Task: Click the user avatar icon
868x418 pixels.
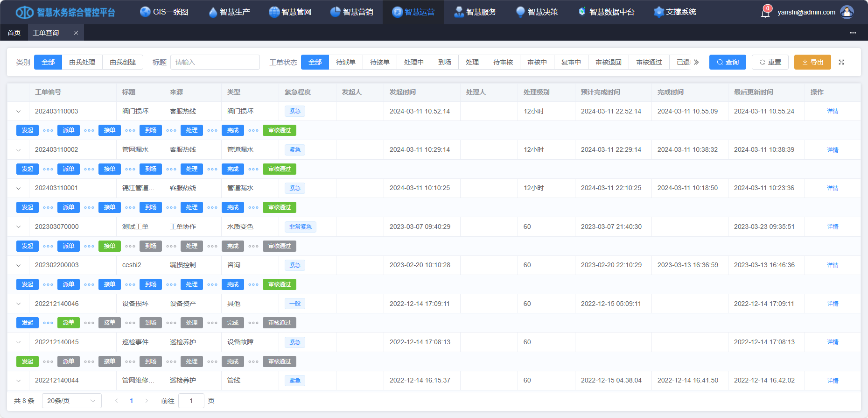Action: pyautogui.click(x=847, y=12)
